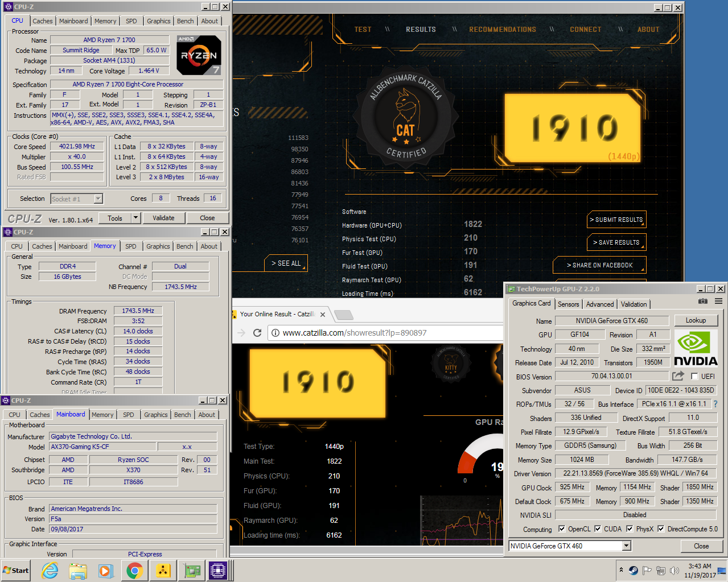Open the Socket #1 selection dropdown
728x582 pixels.
point(98,199)
